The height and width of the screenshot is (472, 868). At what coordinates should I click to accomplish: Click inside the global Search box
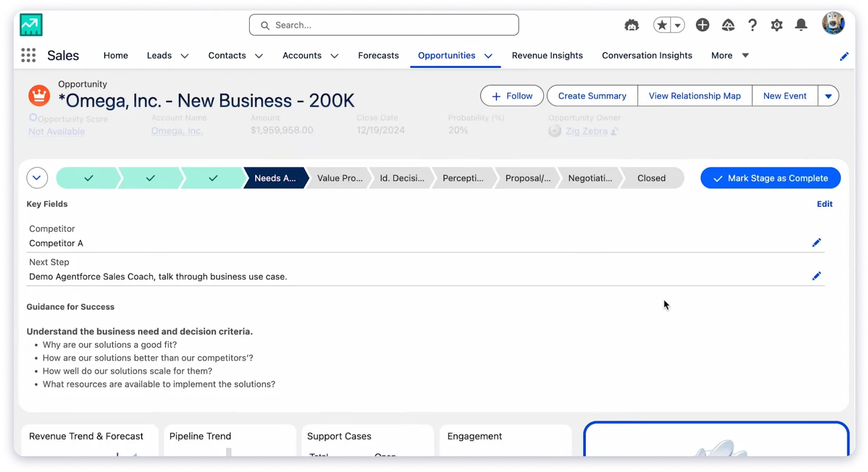(x=384, y=25)
